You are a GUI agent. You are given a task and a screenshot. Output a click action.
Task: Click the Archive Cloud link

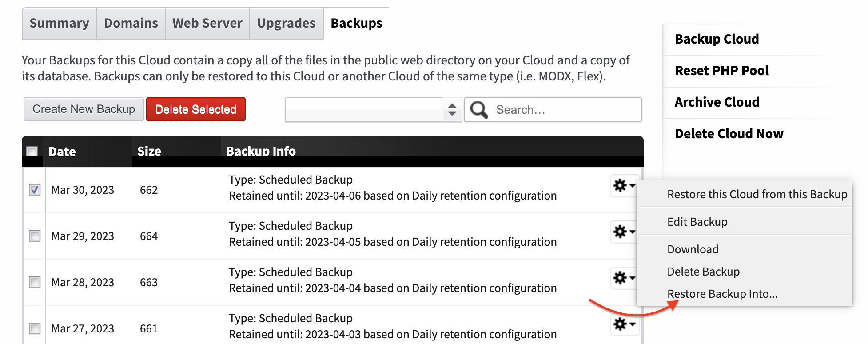pos(717,102)
